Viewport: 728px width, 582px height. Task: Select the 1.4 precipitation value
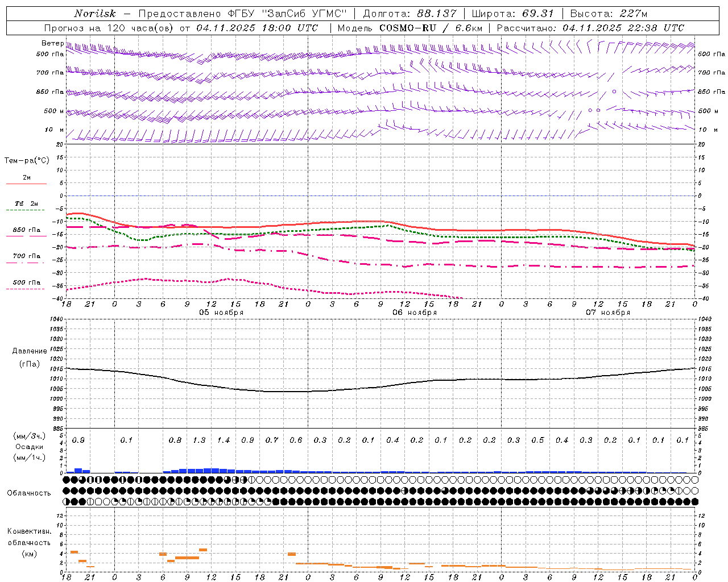coord(224,440)
